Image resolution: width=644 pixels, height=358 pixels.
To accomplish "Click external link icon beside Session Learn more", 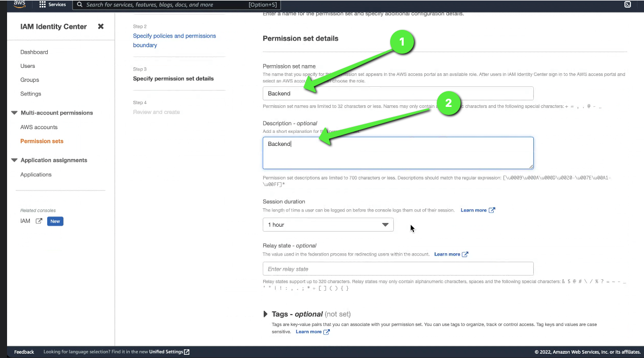I will [492, 210].
